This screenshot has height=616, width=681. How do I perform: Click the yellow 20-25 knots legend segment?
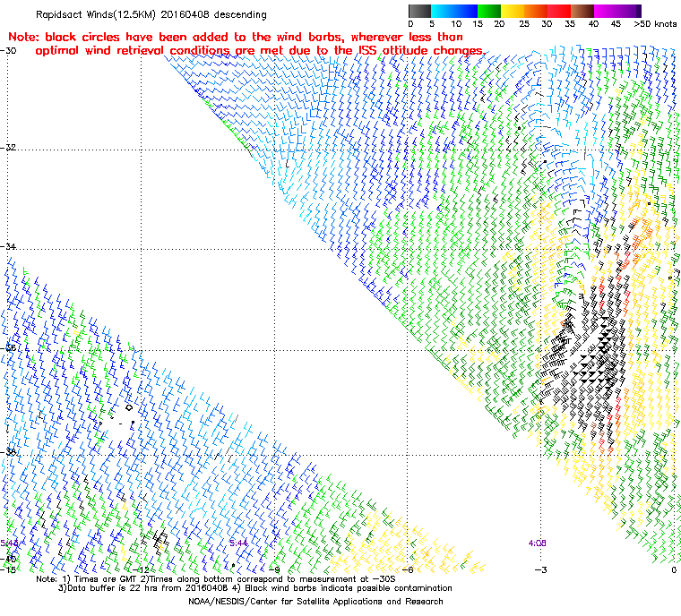513,11
